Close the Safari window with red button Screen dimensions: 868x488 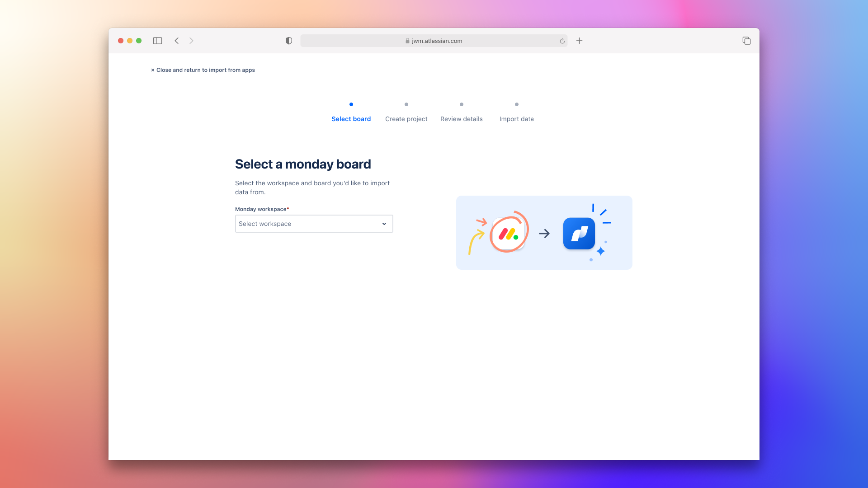click(x=121, y=41)
